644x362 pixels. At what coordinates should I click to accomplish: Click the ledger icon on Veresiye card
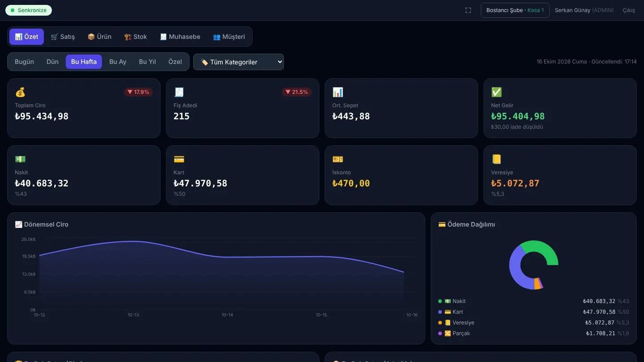click(x=496, y=159)
